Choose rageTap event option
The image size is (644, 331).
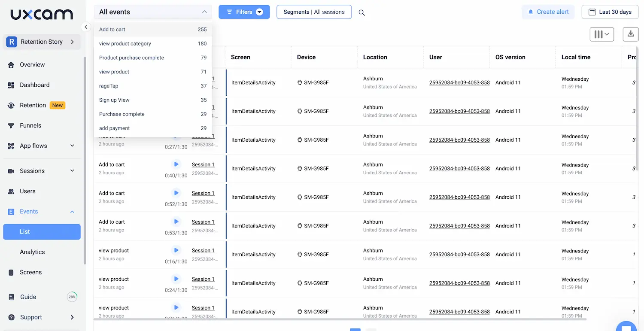click(153, 86)
